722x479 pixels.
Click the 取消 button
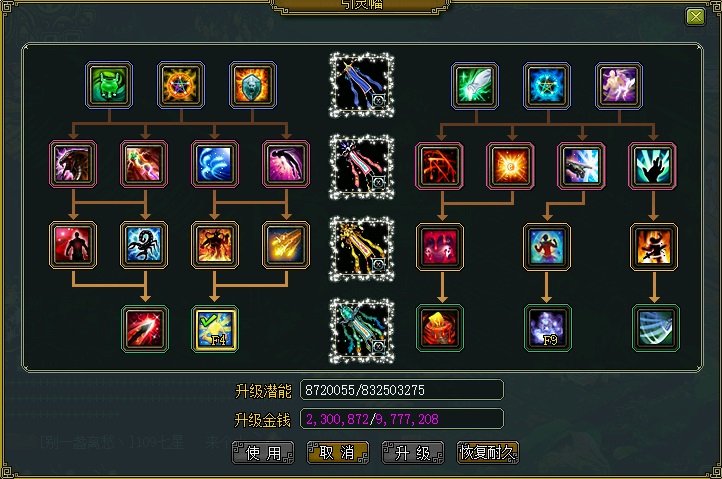[x=338, y=453]
